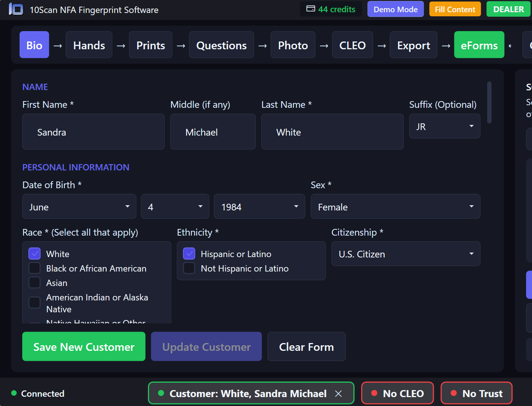Click the active customer status badge
Screen dimensions: 532x406
pos(245,393)
